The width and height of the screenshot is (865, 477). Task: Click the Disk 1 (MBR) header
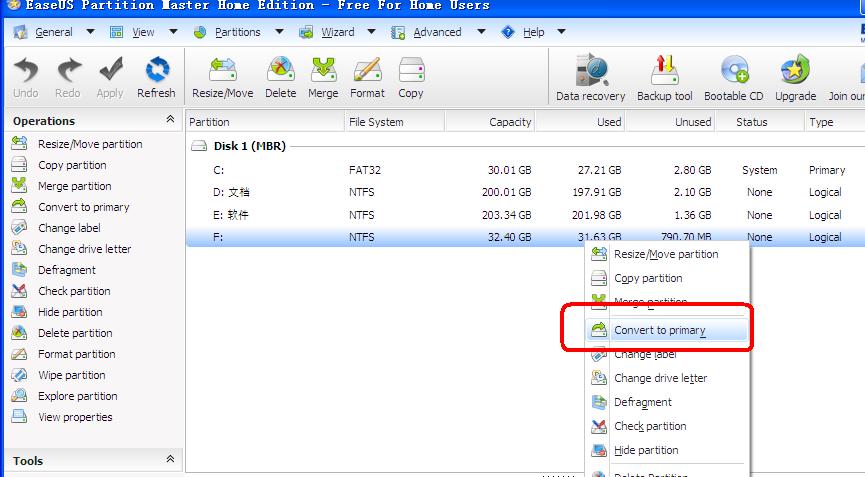click(x=250, y=146)
